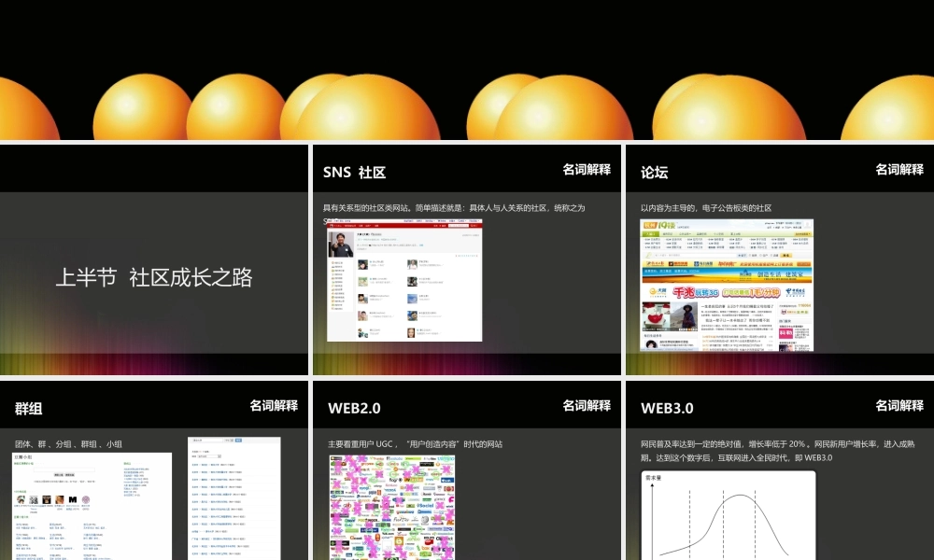The image size is (934, 560).
Task: Select 名词解释 label on 论坛 slide
Action: 899,169
